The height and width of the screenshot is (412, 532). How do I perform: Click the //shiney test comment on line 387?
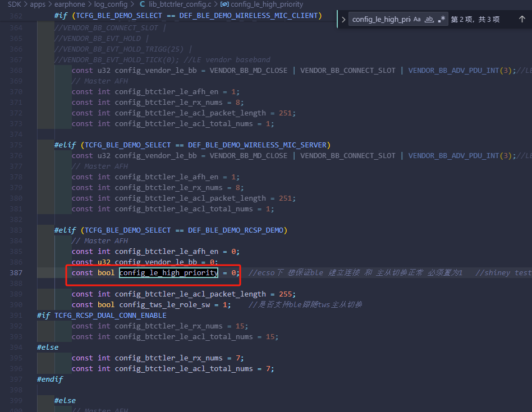coord(503,273)
